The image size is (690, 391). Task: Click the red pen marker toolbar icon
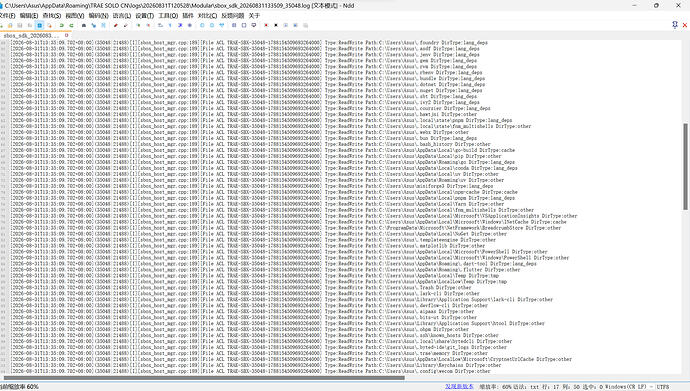(116, 26)
